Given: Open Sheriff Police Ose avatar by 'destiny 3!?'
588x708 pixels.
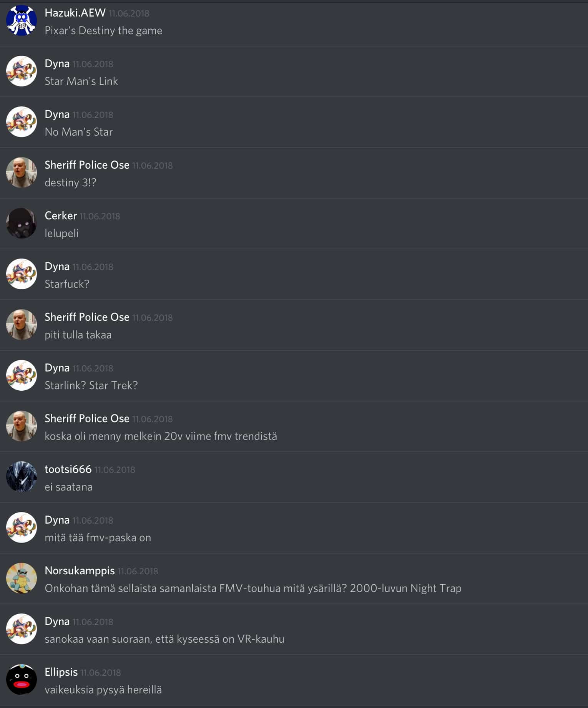Looking at the screenshot, I should 22,172.
